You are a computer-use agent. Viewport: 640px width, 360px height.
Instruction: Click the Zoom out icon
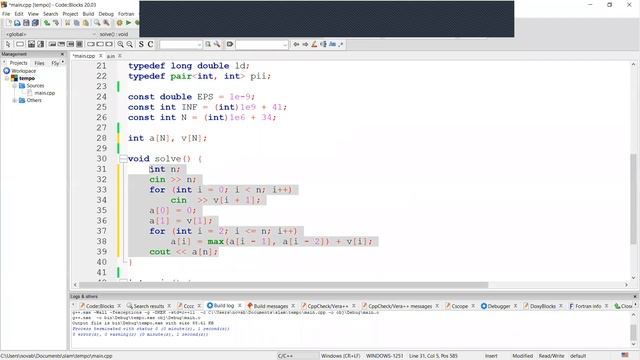129,44
